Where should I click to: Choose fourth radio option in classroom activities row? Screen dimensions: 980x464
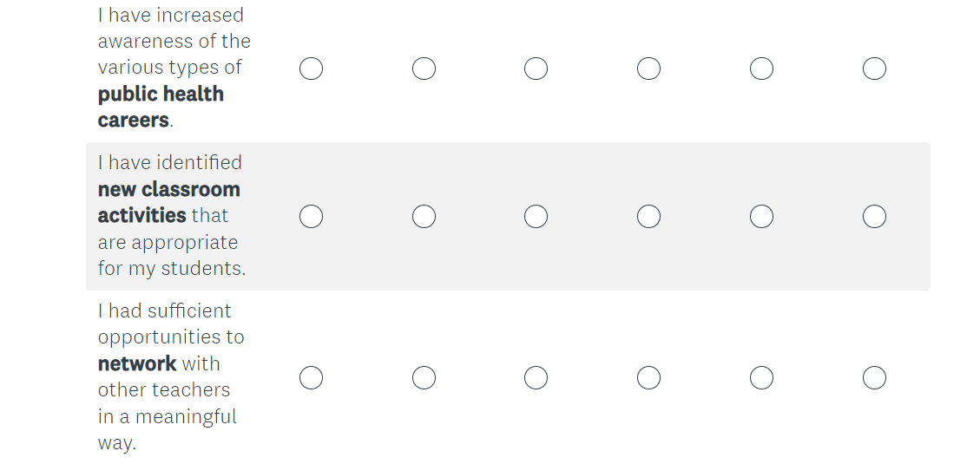tap(648, 216)
